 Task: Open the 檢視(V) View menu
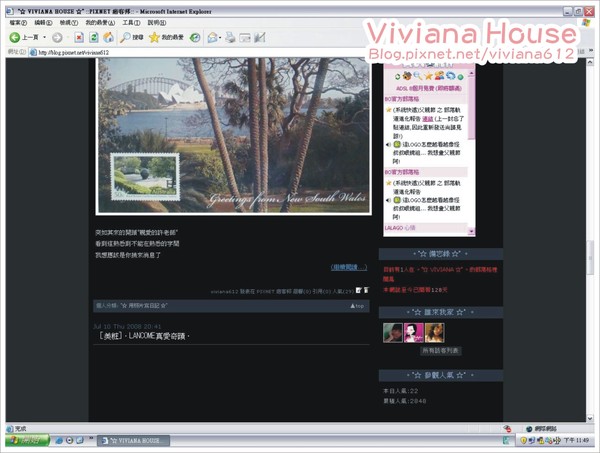(x=69, y=23)
